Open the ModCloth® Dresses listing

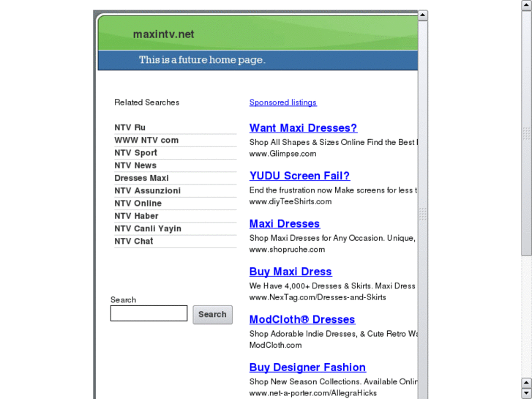tap(302, 319)
